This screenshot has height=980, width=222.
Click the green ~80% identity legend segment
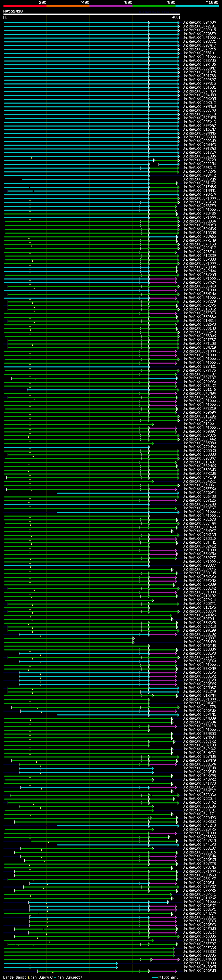pyautogui.click(x=154, y=6)
